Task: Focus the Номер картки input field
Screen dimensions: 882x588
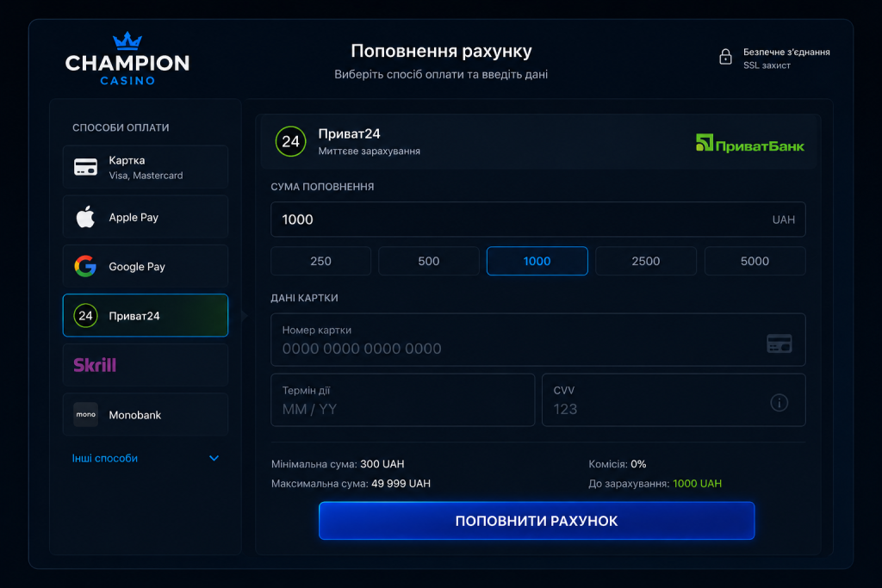Action: click(537, 339)
